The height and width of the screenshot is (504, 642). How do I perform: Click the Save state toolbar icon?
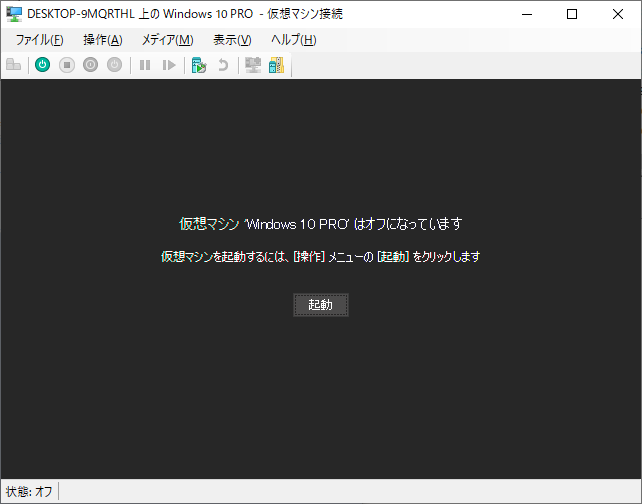(x=114, y=65)
